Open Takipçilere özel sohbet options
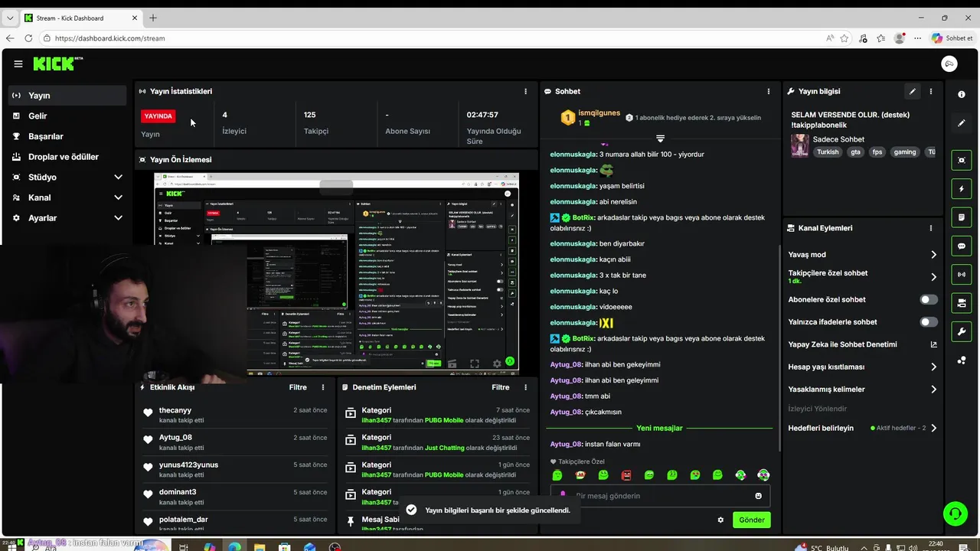This screenshot has width=980, height=551. [862, 276]
